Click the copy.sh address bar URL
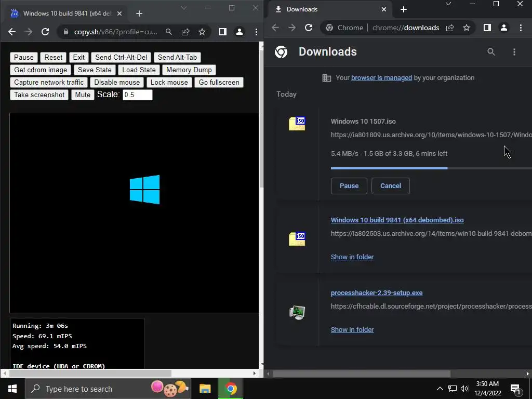The width and height of the screenshot is (532, 399). tap(115, 32)
